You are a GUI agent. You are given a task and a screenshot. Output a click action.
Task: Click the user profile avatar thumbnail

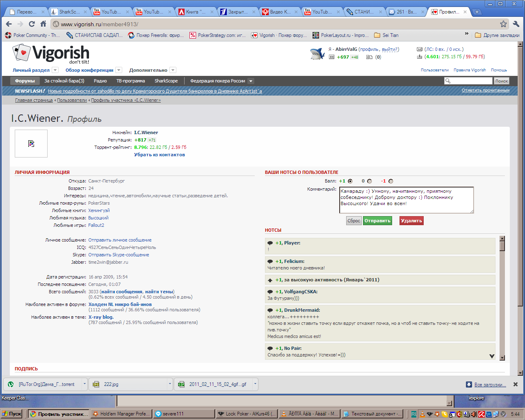[31, 144]
